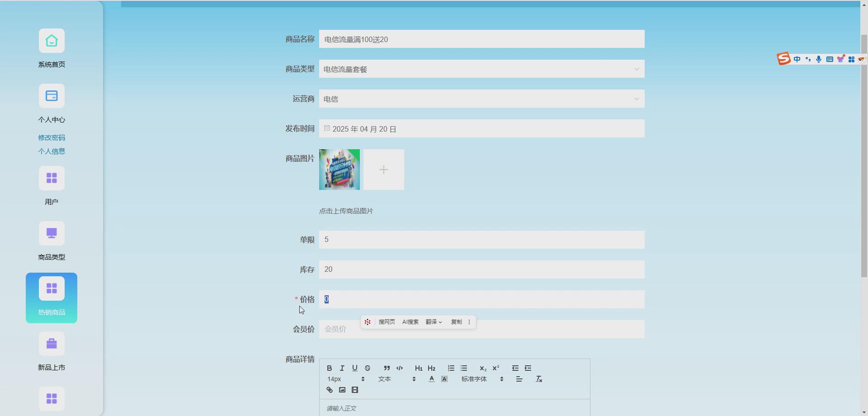The height and width of the screenshot is (416, 868).
Task: Open the 标准字体 font family dropdown
Action: click(482, 379)
